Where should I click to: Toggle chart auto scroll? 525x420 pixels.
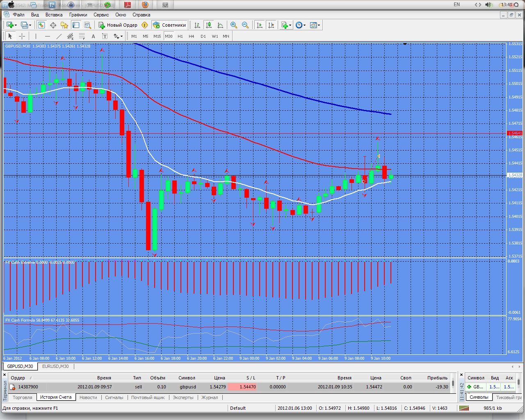point(259,25)
